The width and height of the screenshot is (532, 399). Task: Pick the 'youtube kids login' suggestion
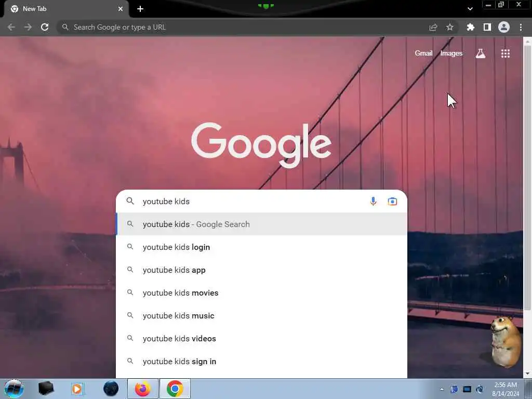(x=261, y=247)
